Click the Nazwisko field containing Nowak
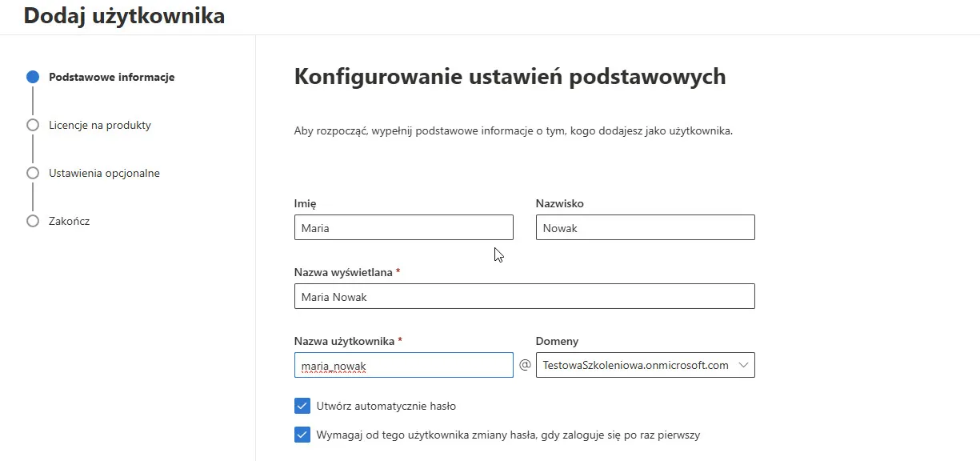This screenshot has height=461, width=980. tap(645, 228)
